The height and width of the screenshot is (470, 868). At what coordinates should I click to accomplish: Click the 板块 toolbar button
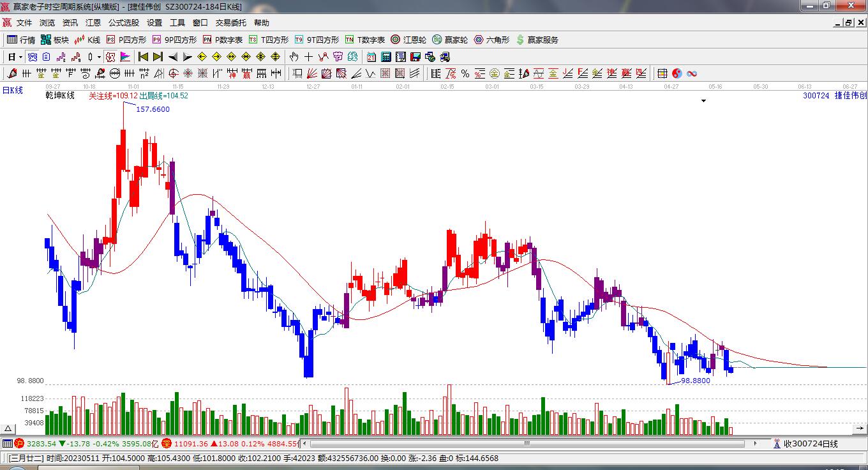(55, 40)
